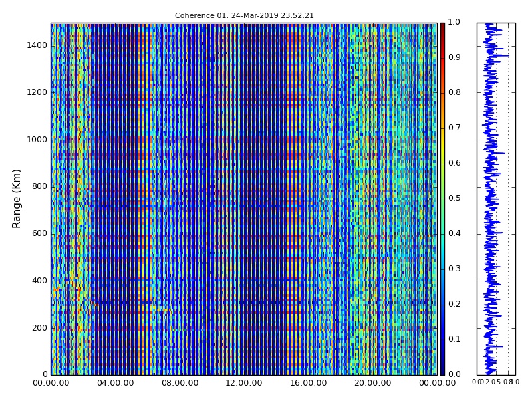Click the 0.5 tick label under profile plot

(x=496, y=382)
